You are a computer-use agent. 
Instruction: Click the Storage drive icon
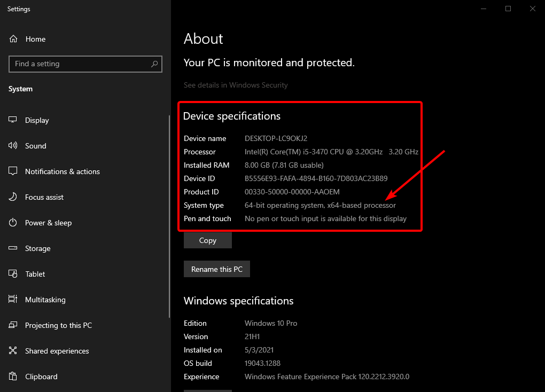[x=13, y=248]
